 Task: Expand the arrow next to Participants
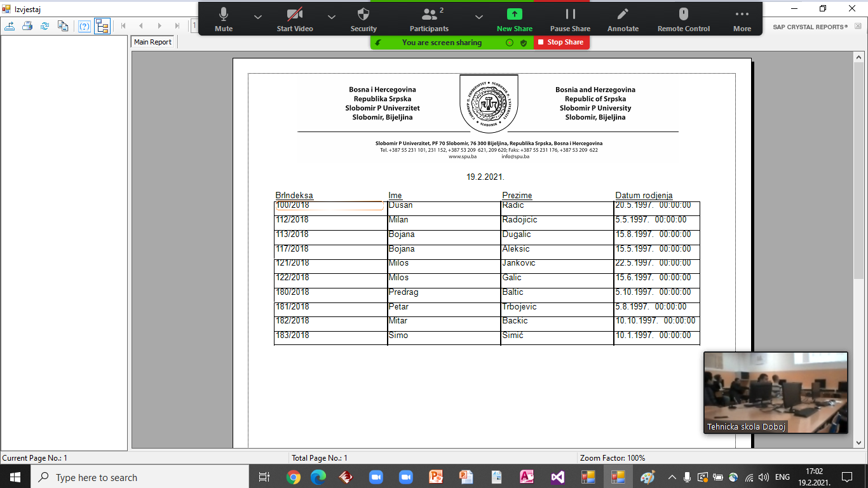coord(480,17)
